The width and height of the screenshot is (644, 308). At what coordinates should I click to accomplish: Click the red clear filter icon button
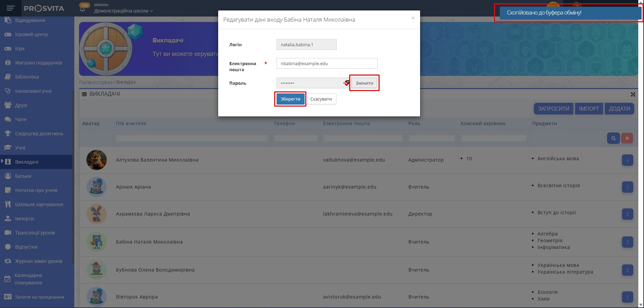click(x=627, y=138)
